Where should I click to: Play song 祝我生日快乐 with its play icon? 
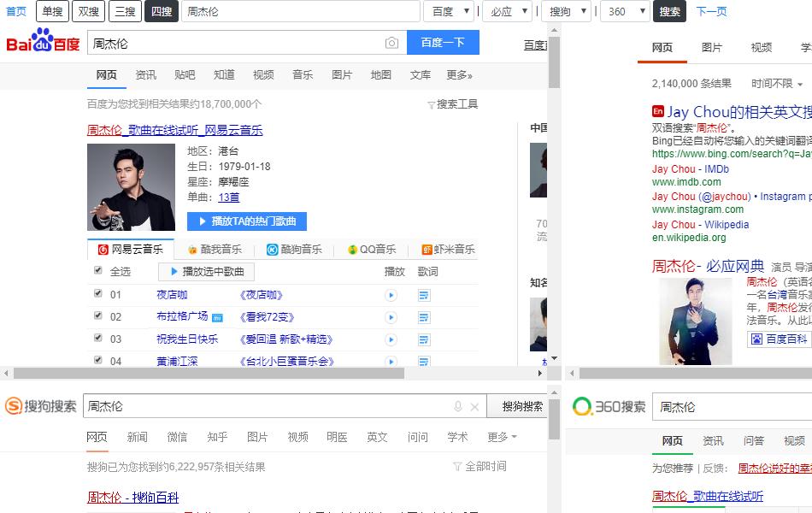coord(391,340)
